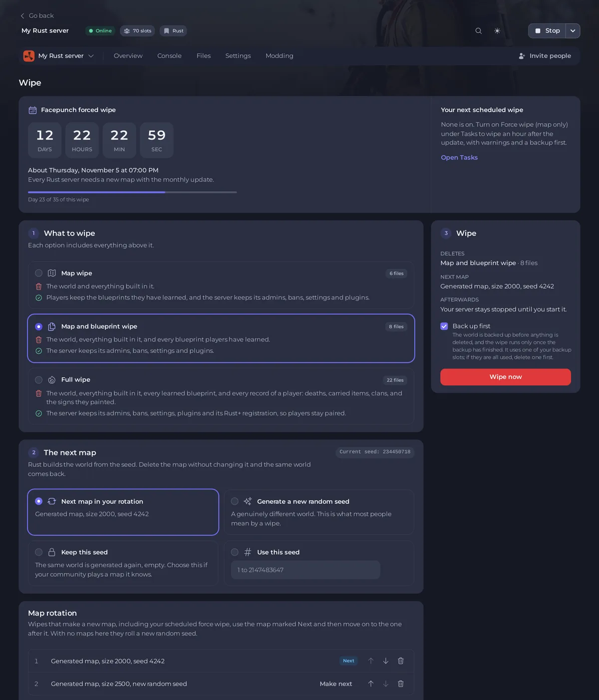Select the Map wipe radio option
This screenshot has width=599, height=700.
[x=38, y=273]
